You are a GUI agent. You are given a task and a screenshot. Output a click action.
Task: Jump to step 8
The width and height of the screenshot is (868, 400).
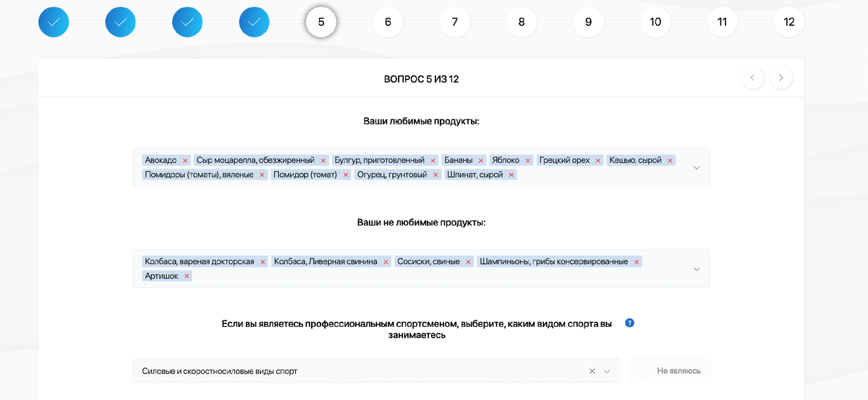point(522,22)
